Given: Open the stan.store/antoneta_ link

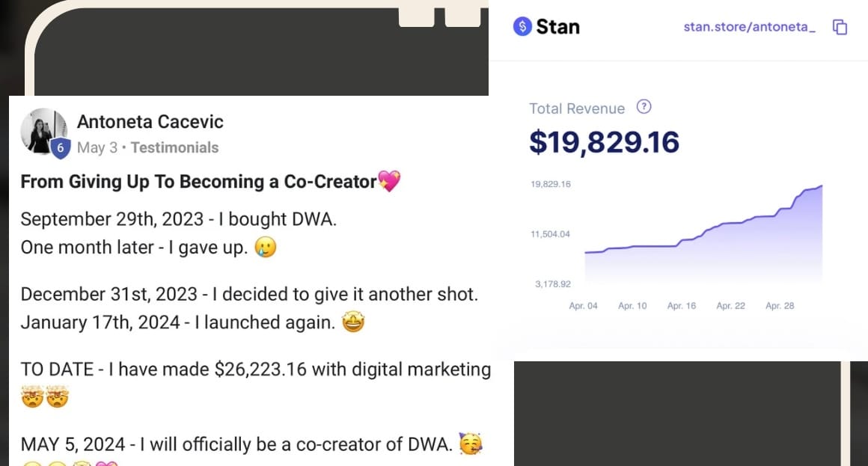Looking at the screenshot, I should click(x=749, y=27).
